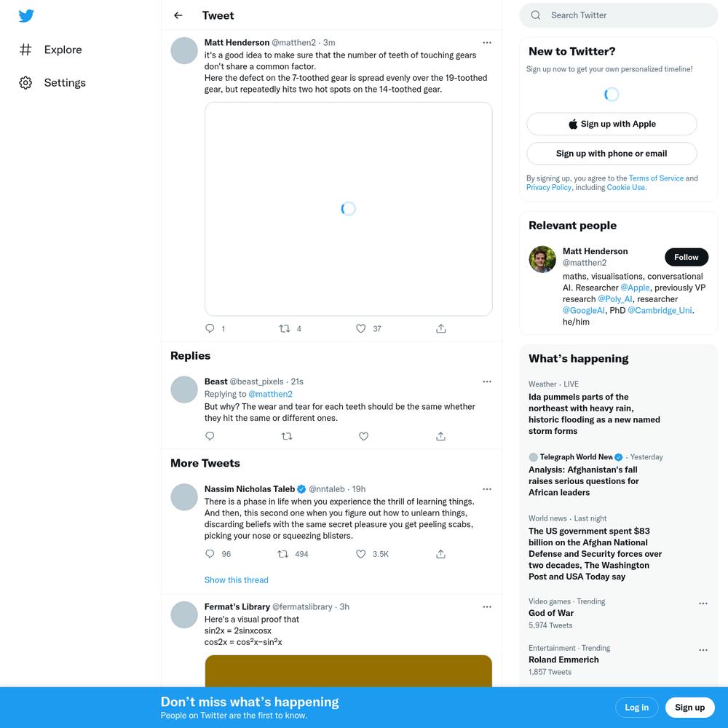Follow Matt Henderson
Image resolution: width=728 pixels, height=728 pixels.
[687, 257]
